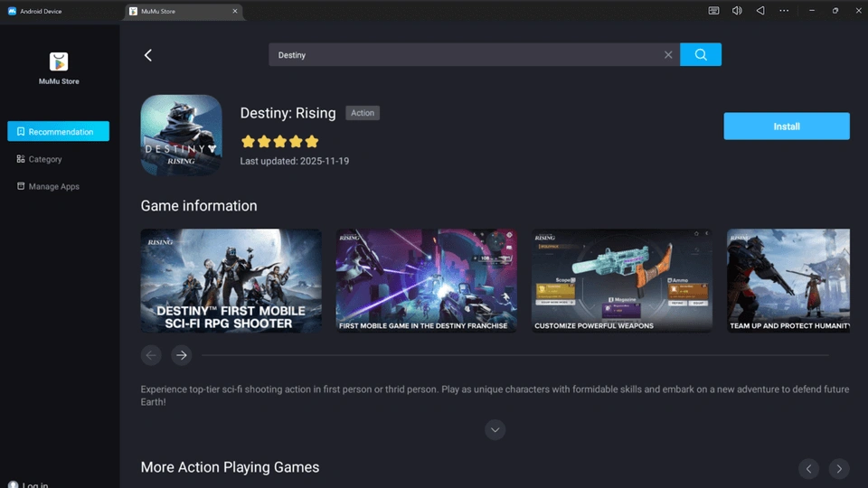Open the Customize Powerful Weapons screenshot
Image resolution: width=868 pixels, height=488 pixels.
621,280
